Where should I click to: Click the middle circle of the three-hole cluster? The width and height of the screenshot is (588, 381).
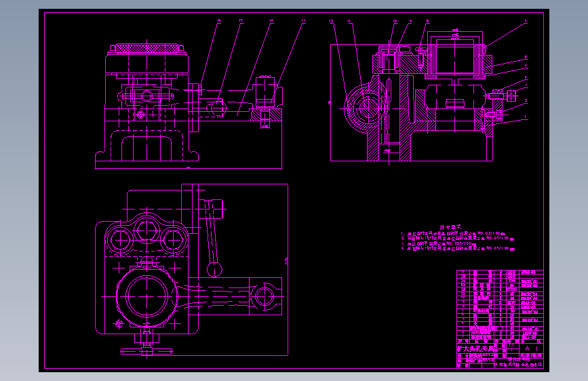[146, 230]
